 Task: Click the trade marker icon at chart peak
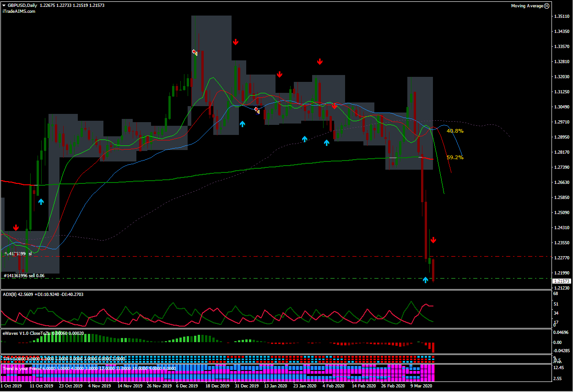[x=195, y=52]
